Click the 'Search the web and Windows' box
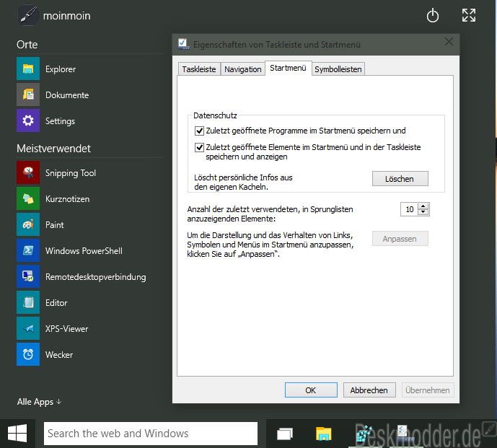 [x=151, y=434]
